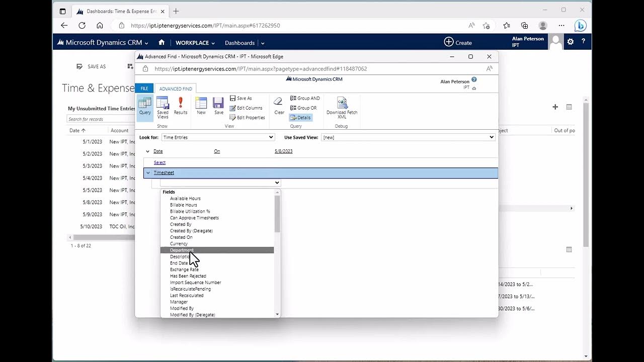Image resolution: width=644 pixels, height=362 pixels.
Task: Save the current view
Action: [218, 106]
